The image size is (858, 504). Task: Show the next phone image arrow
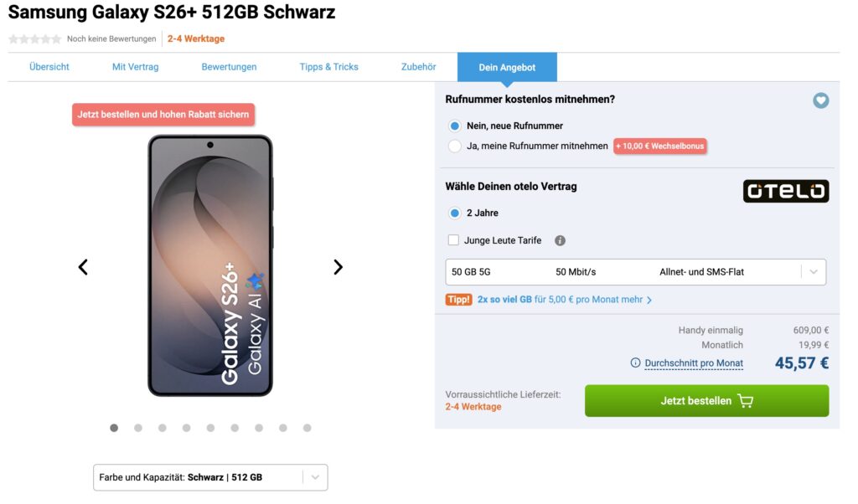click(x=338, y=267)
